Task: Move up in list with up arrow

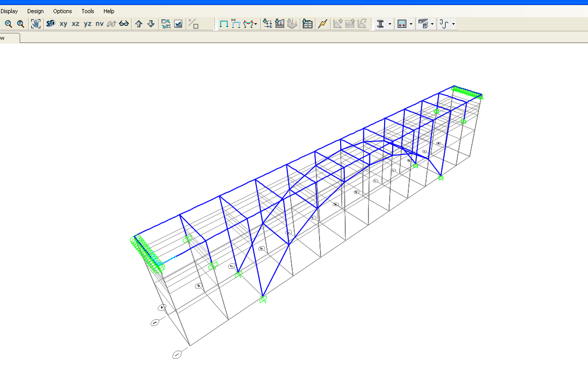Action: (x=139, y=24)
